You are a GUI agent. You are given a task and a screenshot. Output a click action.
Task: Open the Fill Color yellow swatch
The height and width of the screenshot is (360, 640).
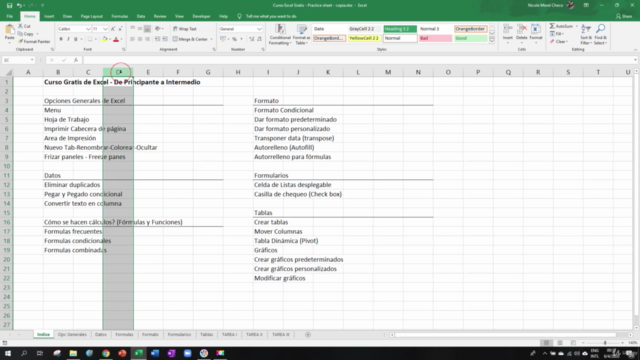[x=104, y=39]
